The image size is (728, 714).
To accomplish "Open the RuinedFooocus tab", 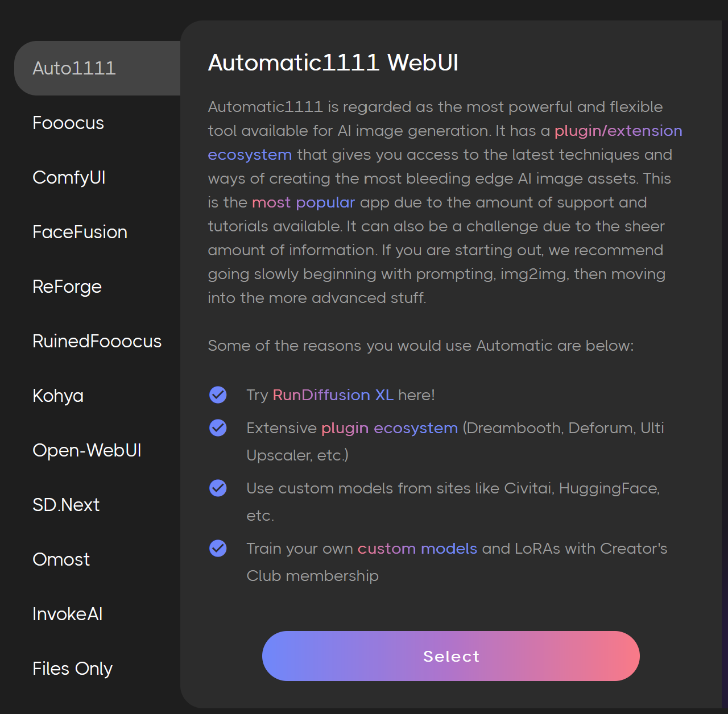I will pos(97,341).
